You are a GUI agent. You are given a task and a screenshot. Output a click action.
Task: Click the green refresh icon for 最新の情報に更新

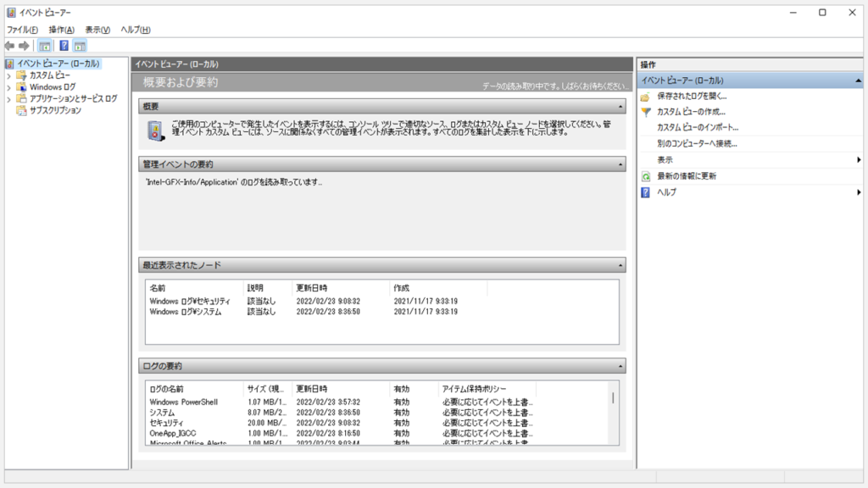(646, 176)
